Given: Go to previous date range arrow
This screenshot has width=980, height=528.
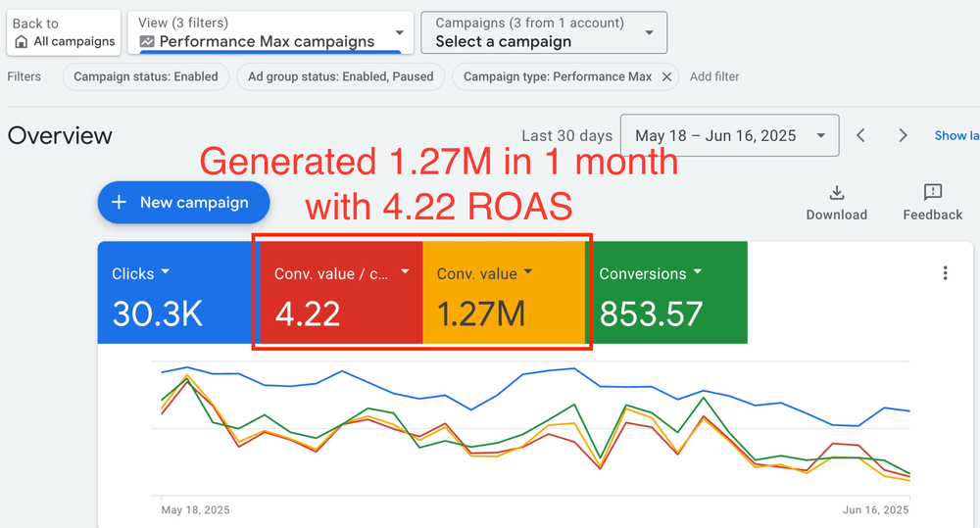Looking at the screenshot, I should coord(860,136).
